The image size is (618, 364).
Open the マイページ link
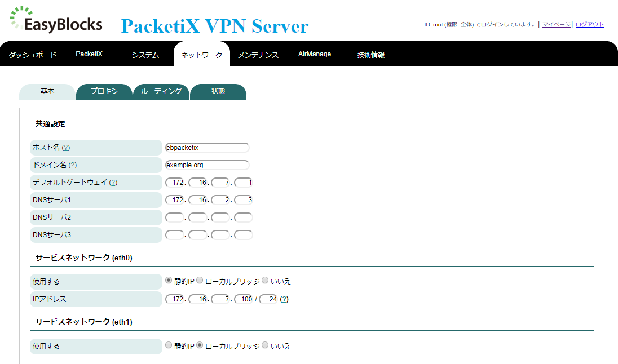pos(556,24)
